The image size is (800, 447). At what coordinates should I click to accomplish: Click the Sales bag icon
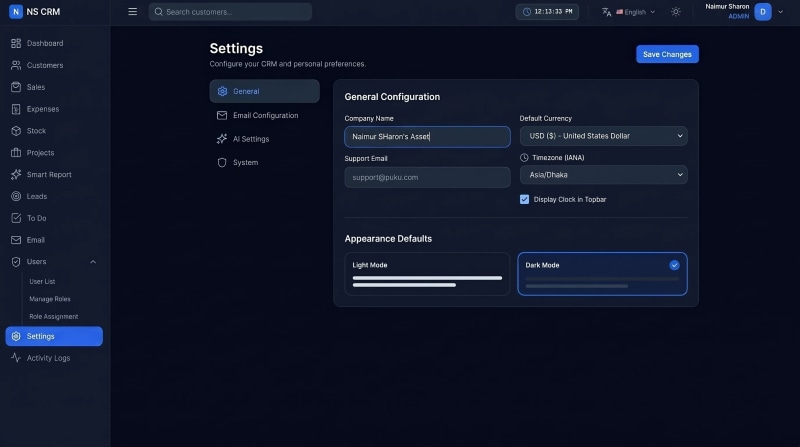pos(16,87)
